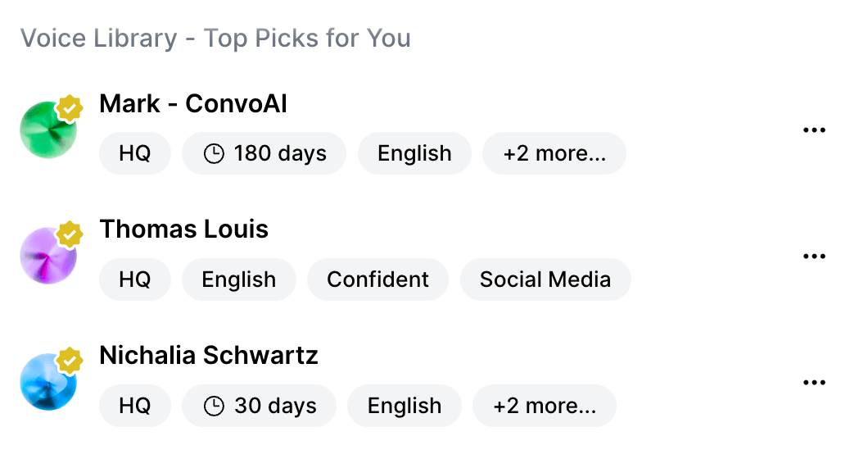Expand +2 more tags for Nichalia Schwartz
Viewport: 868px width, 459px height.
(545, 406)
